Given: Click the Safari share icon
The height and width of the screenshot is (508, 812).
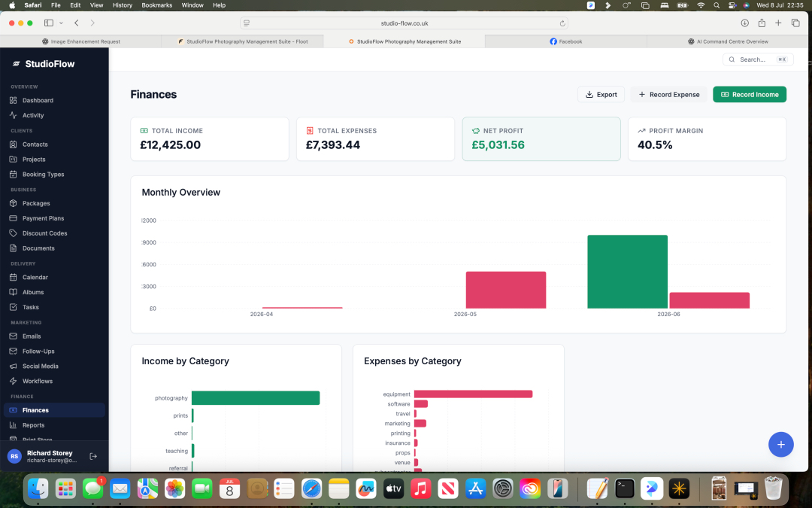Looking at the screenshot, I should [x=762, y=23].
